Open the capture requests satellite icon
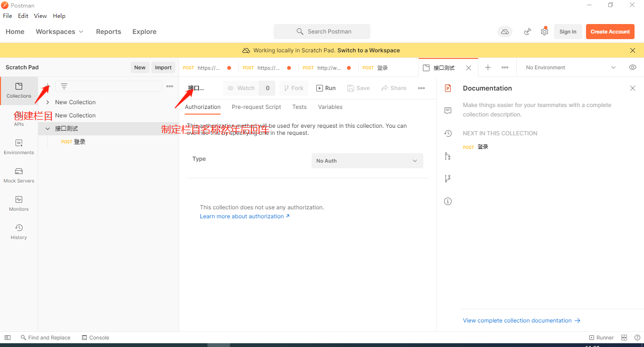The image size is (644, 347). pyautogui.click(x=528, y=32)
